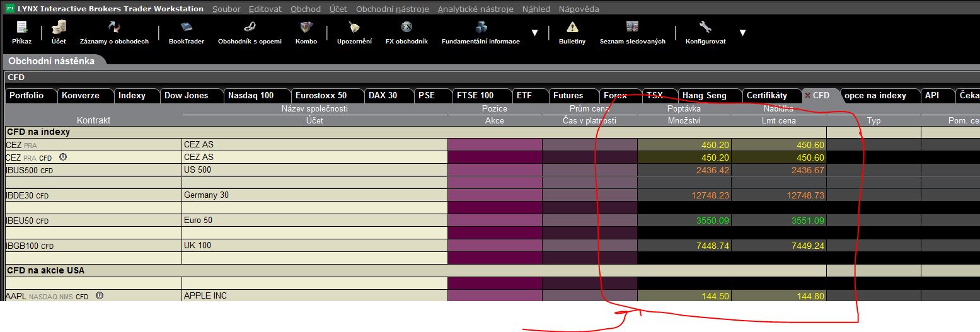Click the Pozice column header
Image resolution: width=980 pixels, height=332 pixels.
[495, 108]
